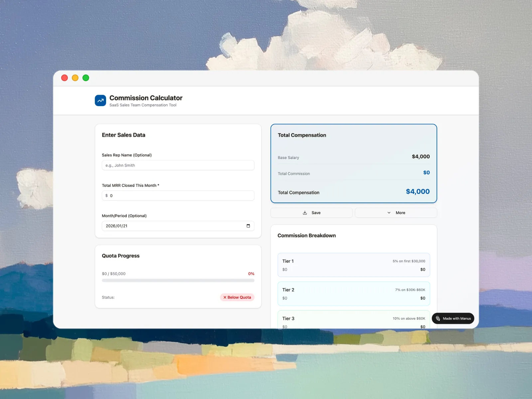Expand the Tier 3 breakdown row
The width and height of the screenshot is (532, 399).
tap(353, 320)
